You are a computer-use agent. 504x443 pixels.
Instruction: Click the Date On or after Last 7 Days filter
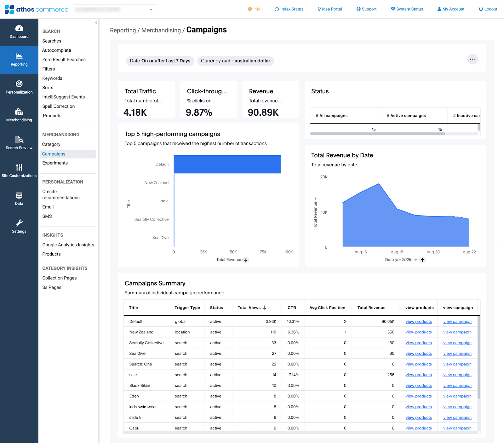[160, 61]
